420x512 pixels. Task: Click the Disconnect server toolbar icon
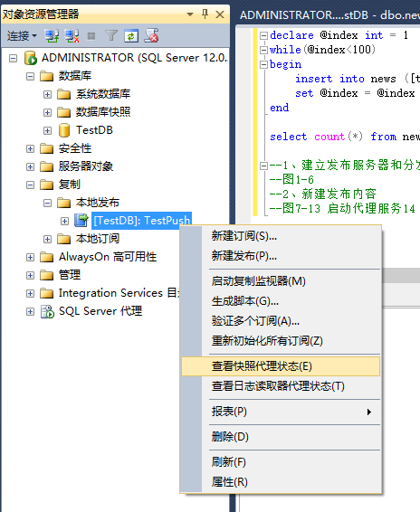pyautogui.click(x=72, y=35)
